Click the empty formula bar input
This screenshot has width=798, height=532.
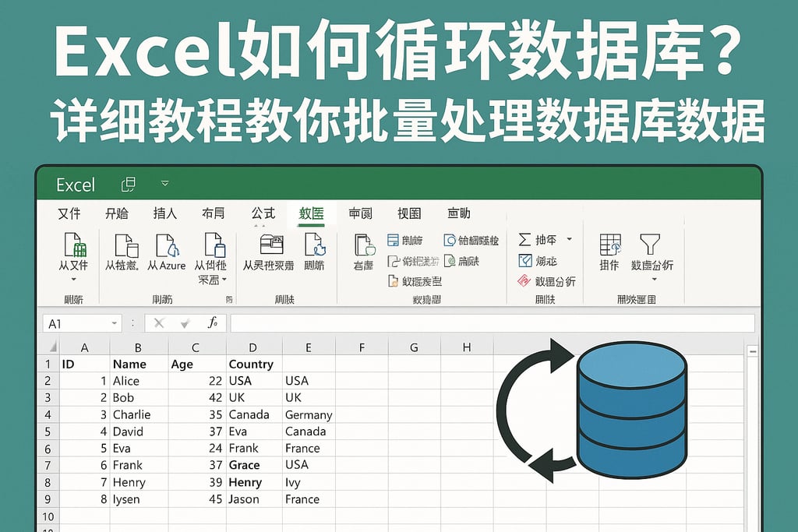(493, 323)
